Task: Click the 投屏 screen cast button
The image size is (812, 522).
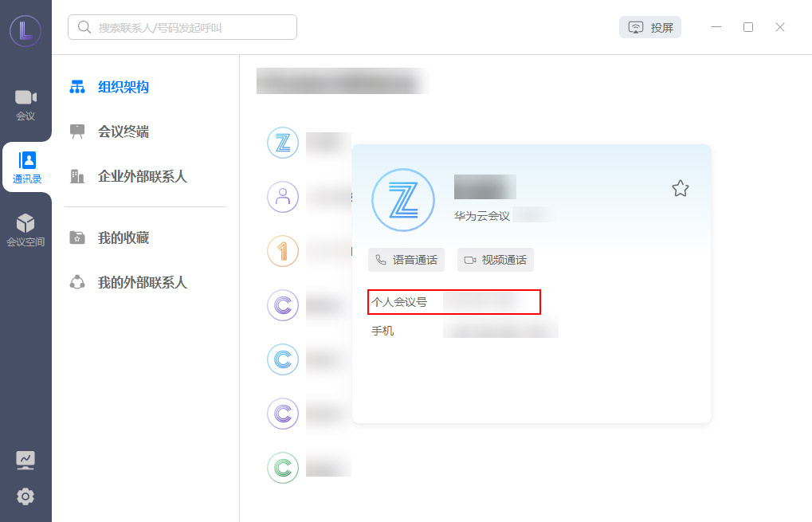Action: pos(649,26)
